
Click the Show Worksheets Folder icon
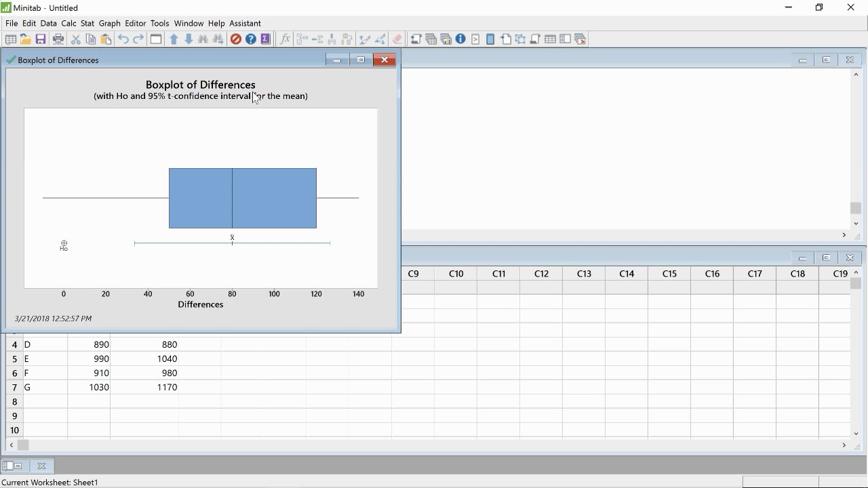coord(431,39)
